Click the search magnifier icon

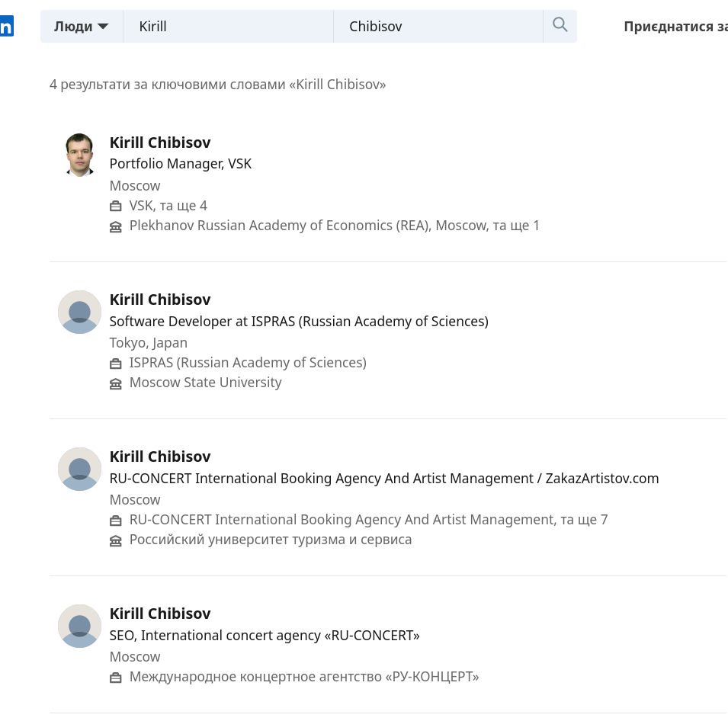pos(560,25)
